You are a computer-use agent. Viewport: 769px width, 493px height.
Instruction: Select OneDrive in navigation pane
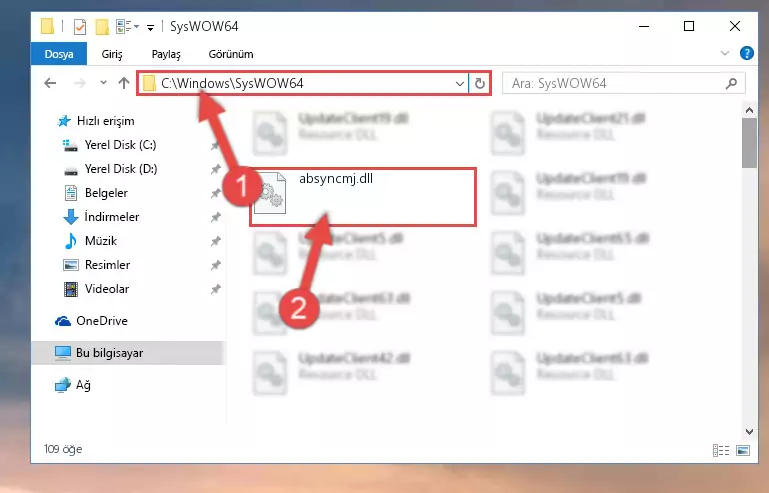tap(102, 321)
